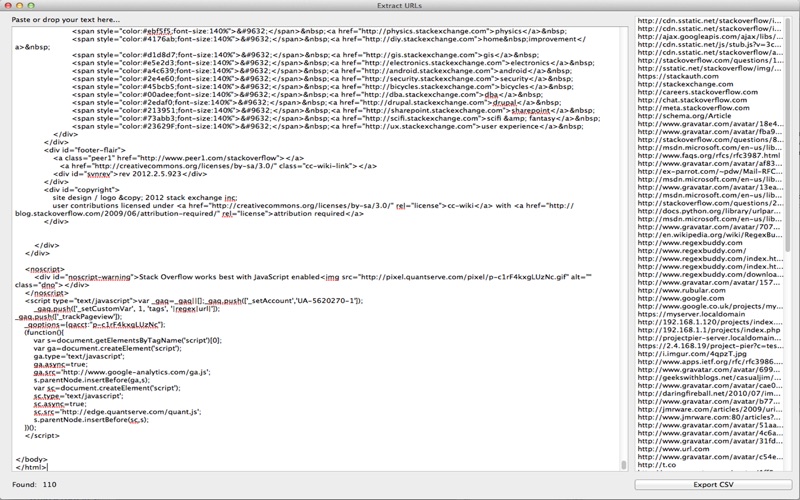Select the faqs.org rfc3987.html URL row

709,156
